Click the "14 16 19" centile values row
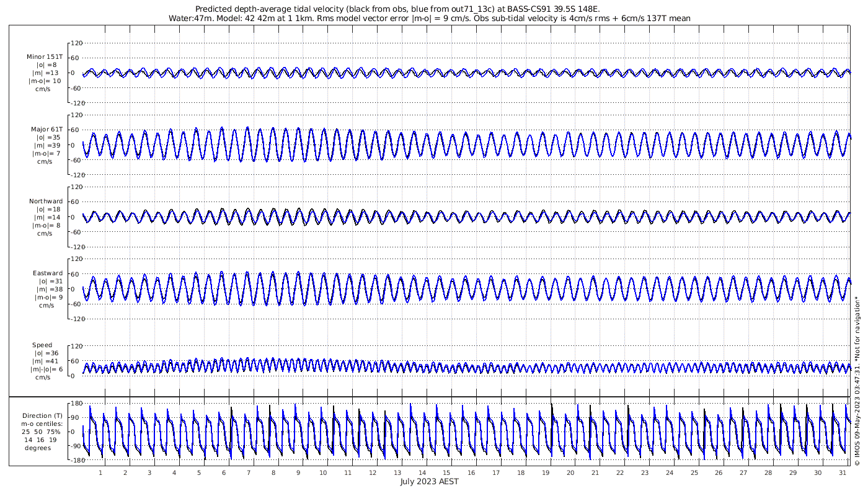868x496 pixels. point(42,440)
